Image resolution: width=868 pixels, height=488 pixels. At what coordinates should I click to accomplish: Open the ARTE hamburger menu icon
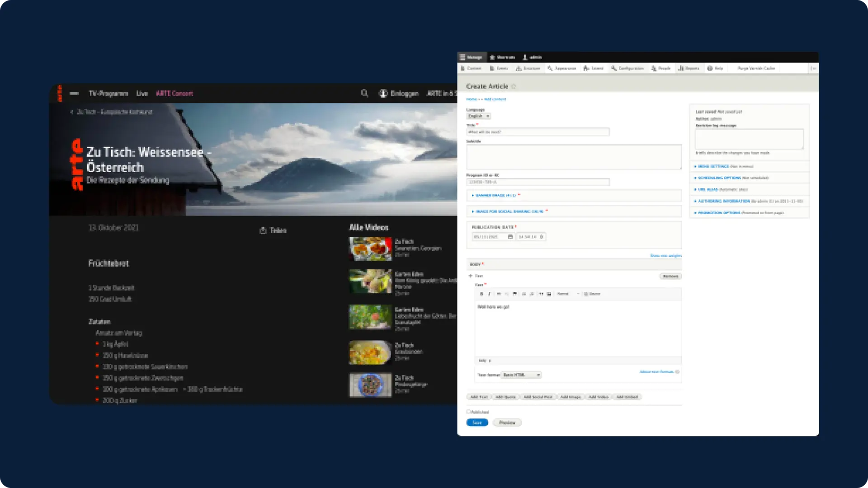tap(74, 94)
